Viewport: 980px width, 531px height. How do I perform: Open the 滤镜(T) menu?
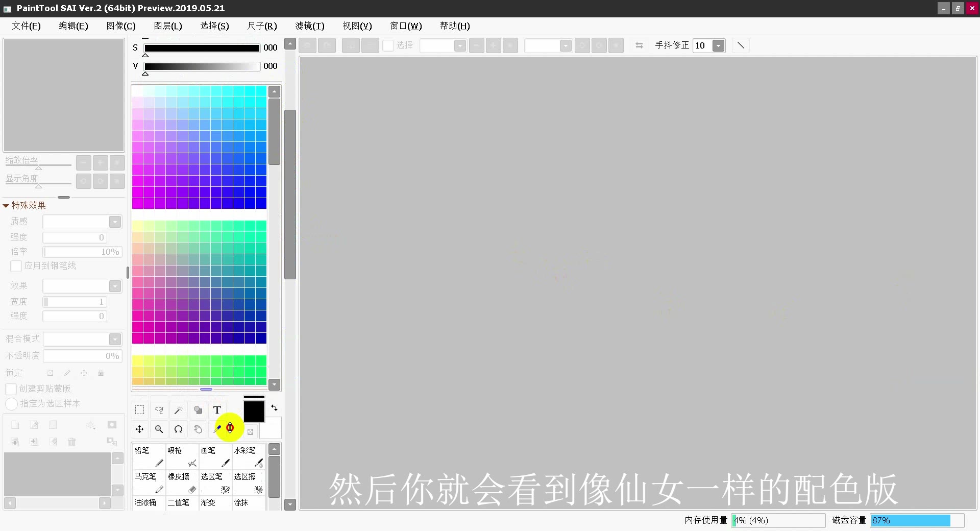(x=310, y=26)
